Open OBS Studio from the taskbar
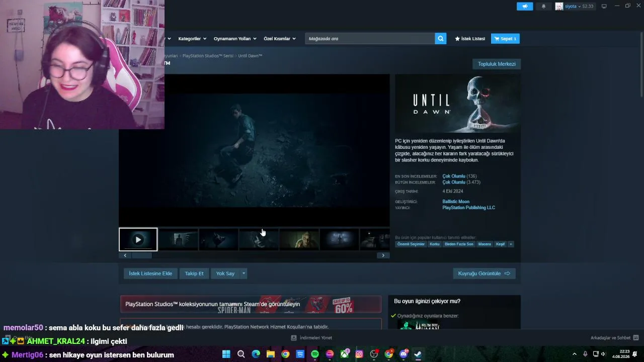The width and height of the screenshot is (644, 362). [x=374, y=354]
